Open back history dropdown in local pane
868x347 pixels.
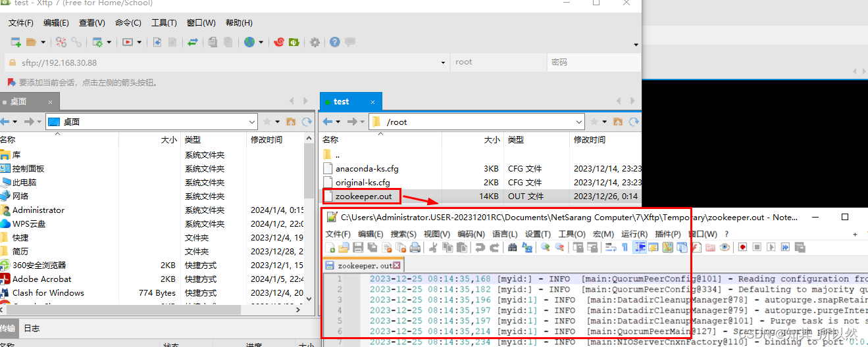[16, 122]
